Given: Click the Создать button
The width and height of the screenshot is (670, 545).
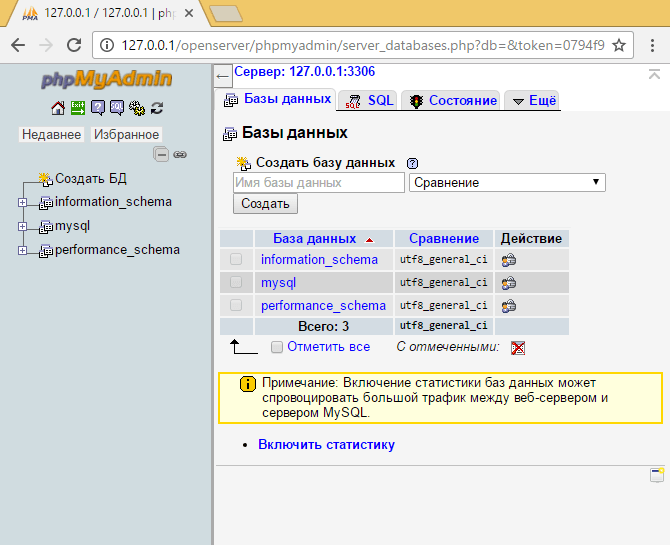Looking at the screenshot, I should click(265, 203).
